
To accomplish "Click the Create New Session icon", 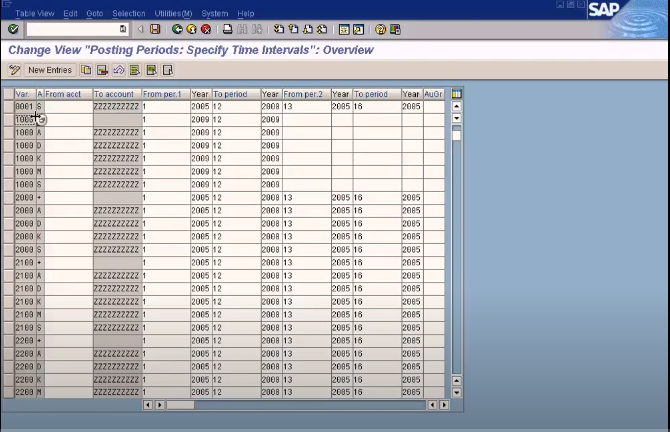I will coord(344,29).
